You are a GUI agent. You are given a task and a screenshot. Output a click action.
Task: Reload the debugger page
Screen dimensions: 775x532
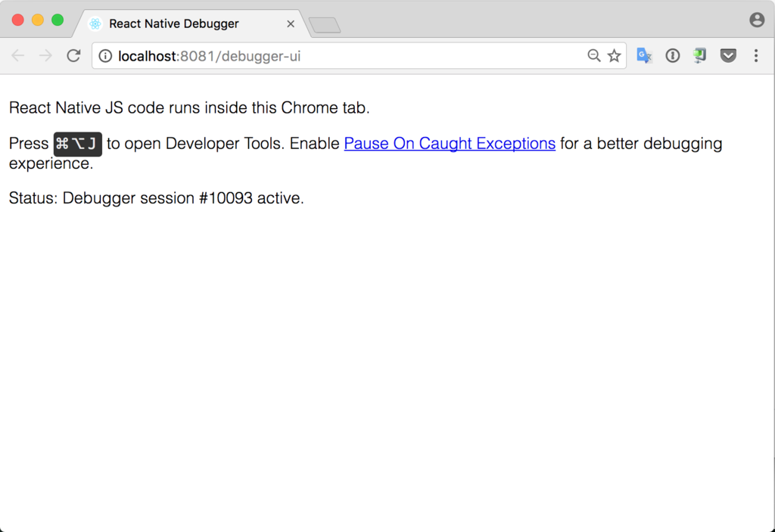(x=73, y=56)
